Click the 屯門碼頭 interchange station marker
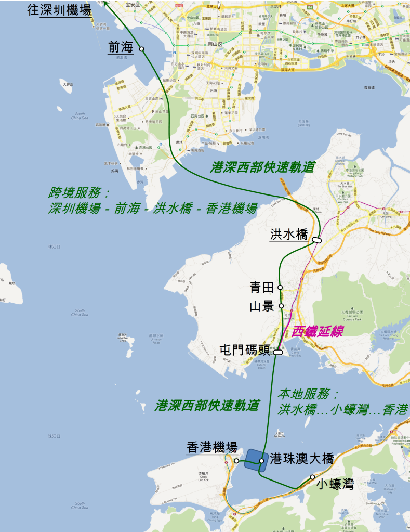Image resolution: width=410 pixels, height=532 pixels. 278,352
